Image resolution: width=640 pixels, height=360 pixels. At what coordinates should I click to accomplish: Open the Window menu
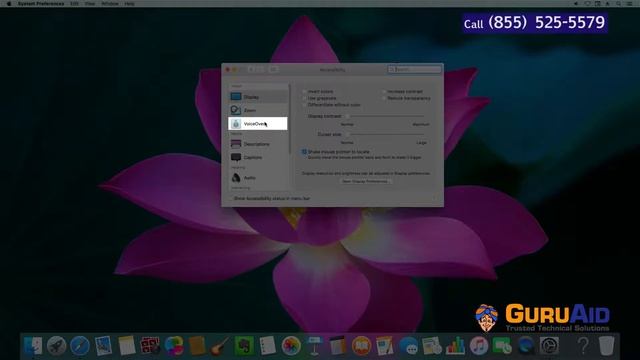pos(110,3)
